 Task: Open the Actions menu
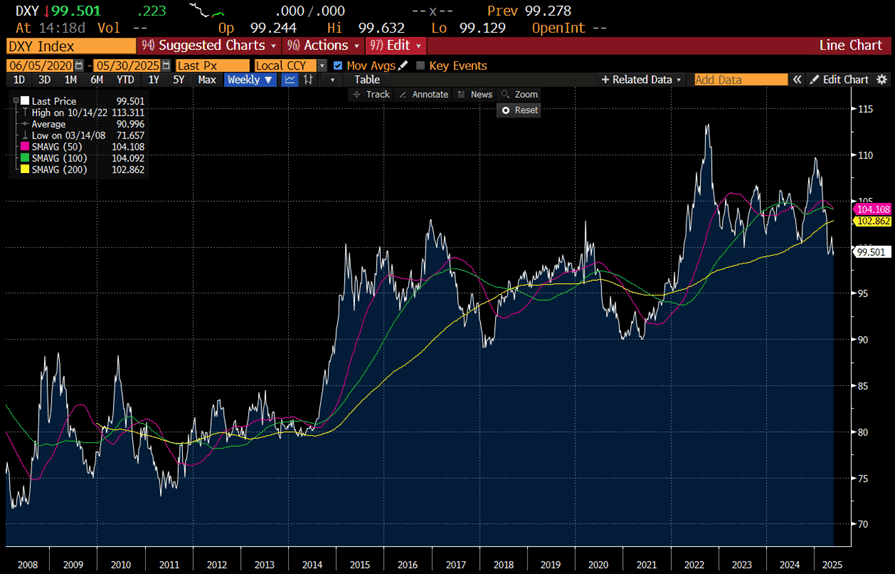(x=323, y=45)
